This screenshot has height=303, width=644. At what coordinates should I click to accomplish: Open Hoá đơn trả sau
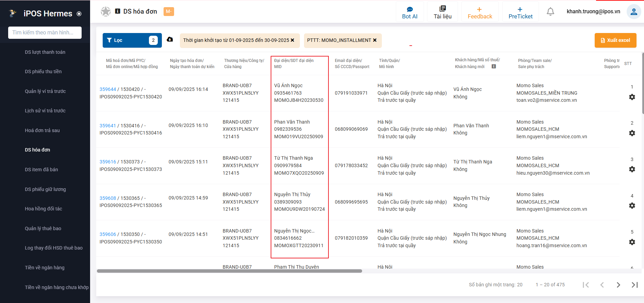[x=42, y=130]
